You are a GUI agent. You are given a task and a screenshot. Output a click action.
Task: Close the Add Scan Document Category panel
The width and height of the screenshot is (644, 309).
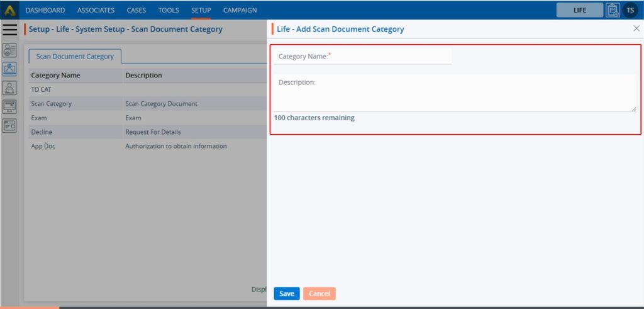(636, 29)
